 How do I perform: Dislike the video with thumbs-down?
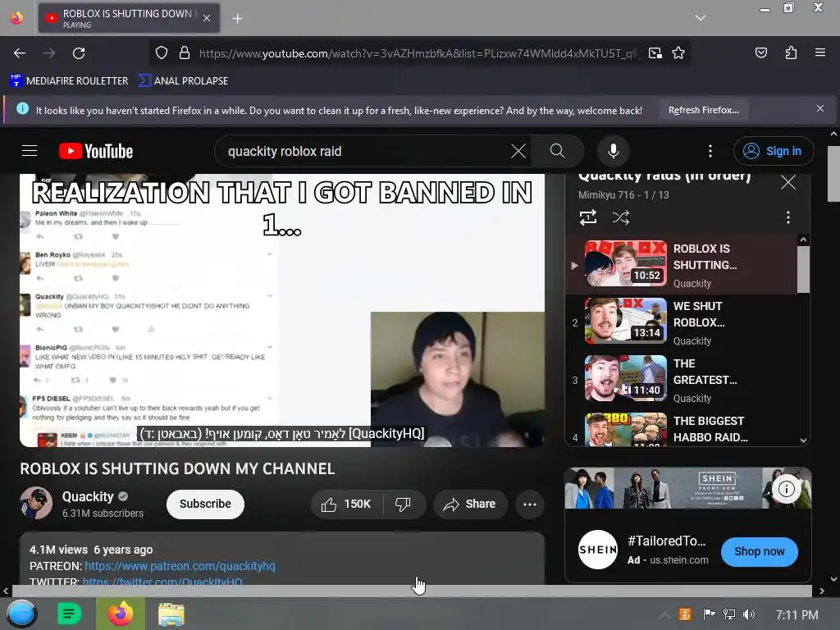(x=403, y=504)
